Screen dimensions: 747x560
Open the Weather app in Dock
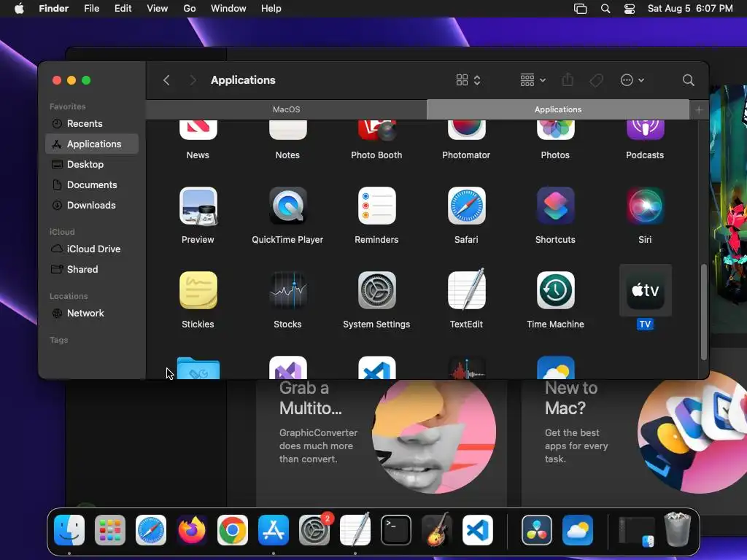(x=578, y=530)
